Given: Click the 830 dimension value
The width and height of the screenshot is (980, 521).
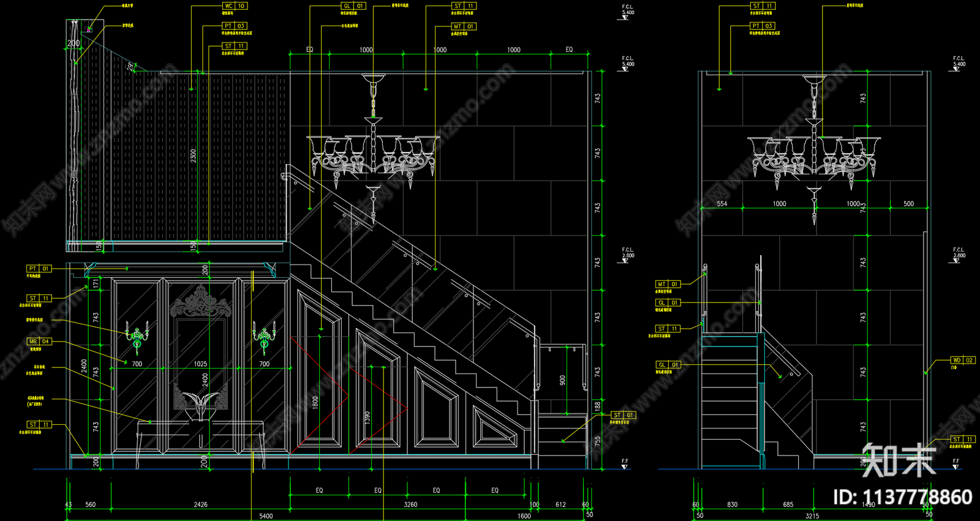Looking at the screenshot, I should [733, 504].
